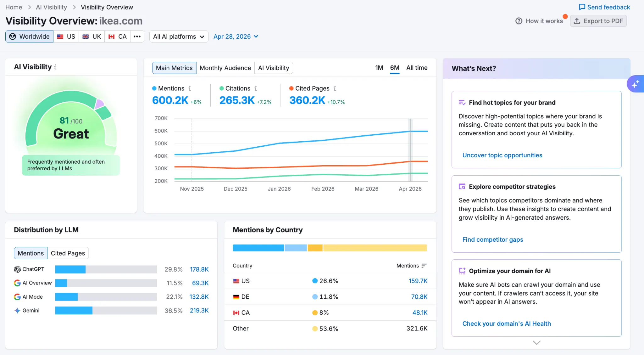Image resolution: width=644 pixels, height=355 pixels.
Task: Click the Gemini mentions progress bar
Action: tap(106, 311)
